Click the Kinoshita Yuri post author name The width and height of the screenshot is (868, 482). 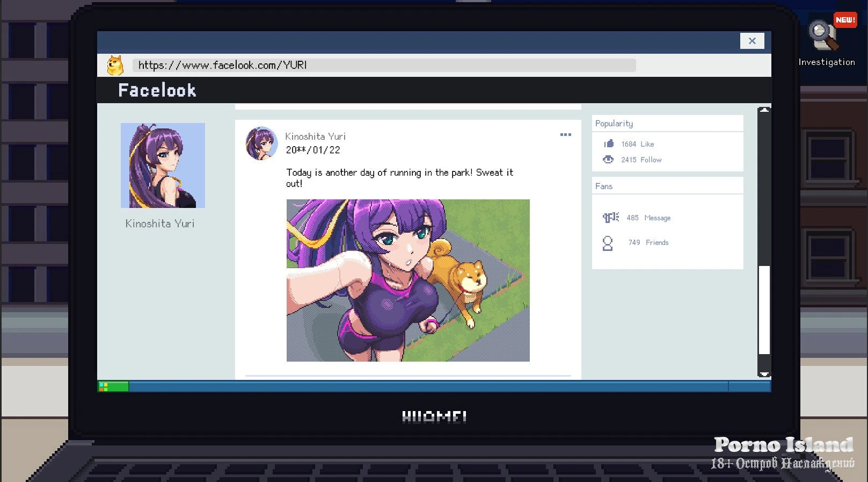(315, 136)
